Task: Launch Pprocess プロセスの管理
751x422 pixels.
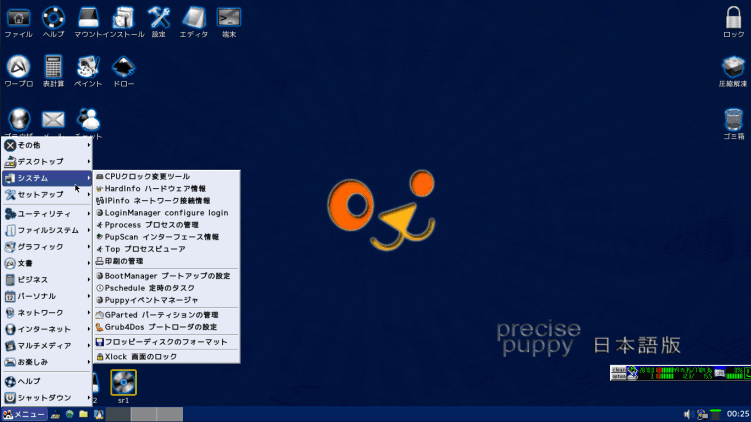Action: (167, 225)
